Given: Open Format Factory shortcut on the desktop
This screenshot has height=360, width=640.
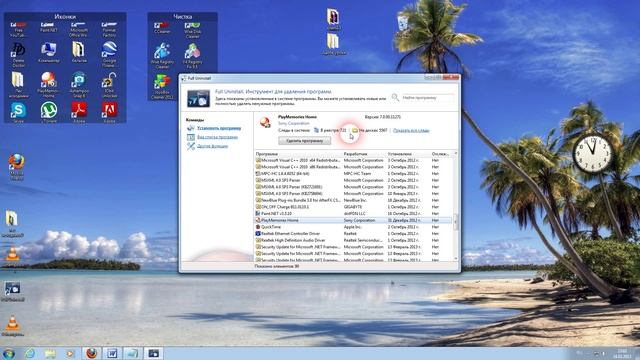Looking at the screenshot, I should (109, 30).
